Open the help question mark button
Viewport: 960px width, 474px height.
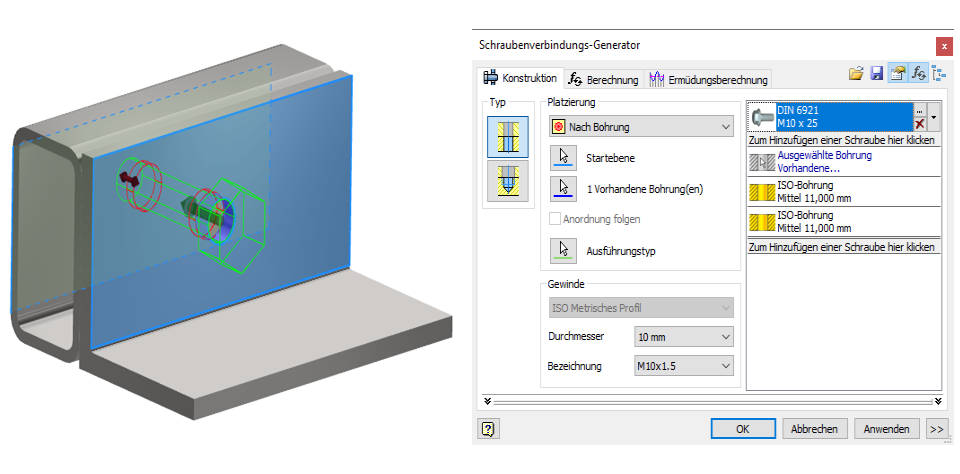tap(487, 429)
